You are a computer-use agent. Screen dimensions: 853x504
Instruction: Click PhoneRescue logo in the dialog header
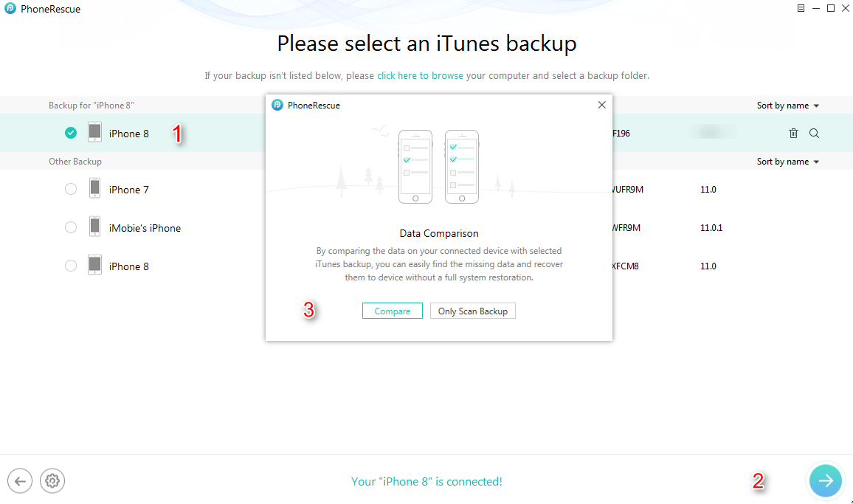pos(277,105)
